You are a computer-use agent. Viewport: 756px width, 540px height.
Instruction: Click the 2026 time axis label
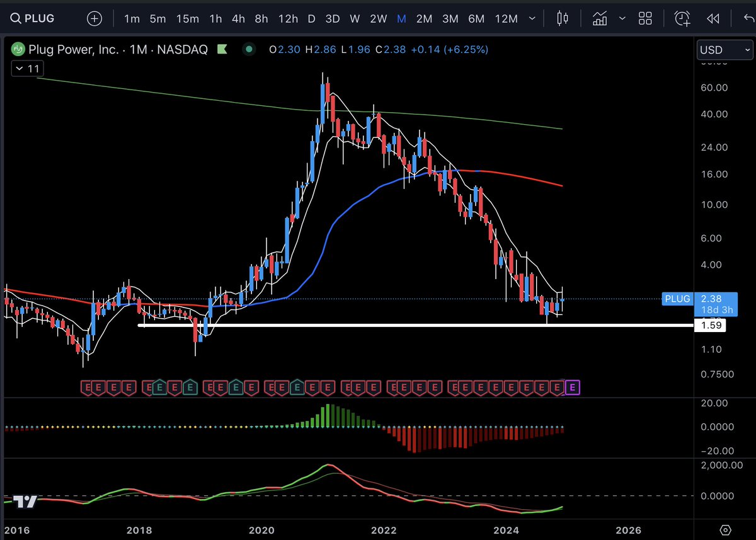[x=629, y=530]
